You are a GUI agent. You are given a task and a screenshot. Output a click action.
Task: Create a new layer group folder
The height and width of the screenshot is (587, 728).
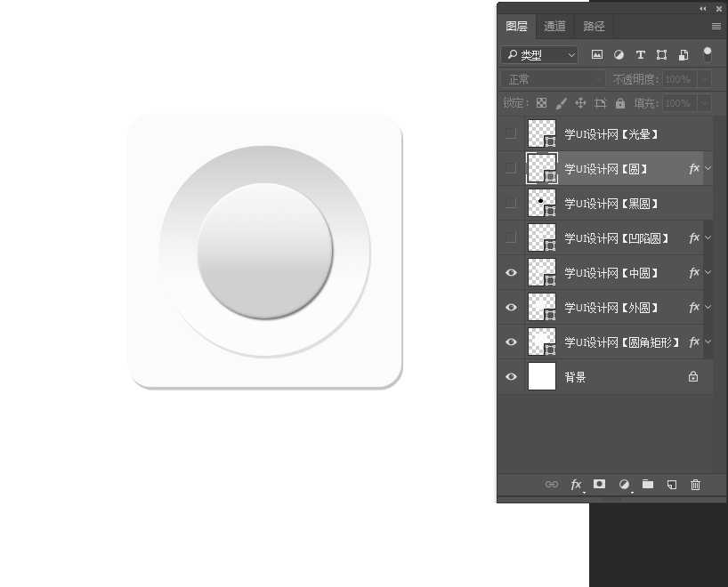point(648,485)
